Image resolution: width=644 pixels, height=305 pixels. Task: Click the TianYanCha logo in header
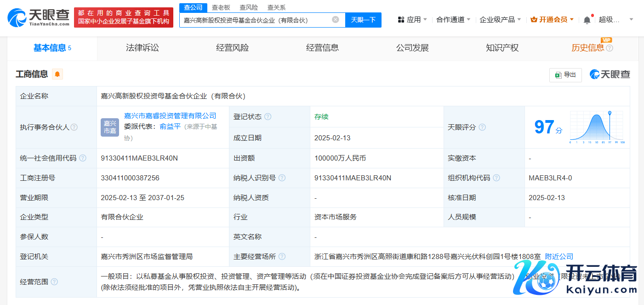[38, 17]
